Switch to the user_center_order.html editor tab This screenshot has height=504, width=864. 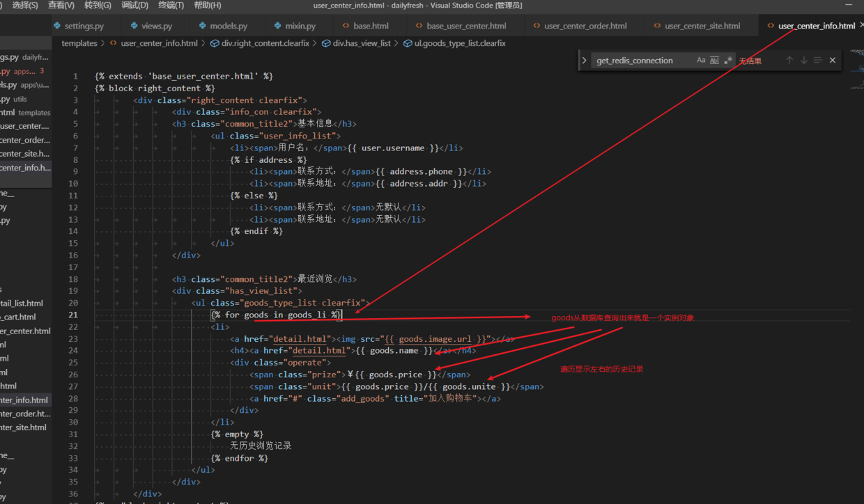pos(585,26)
